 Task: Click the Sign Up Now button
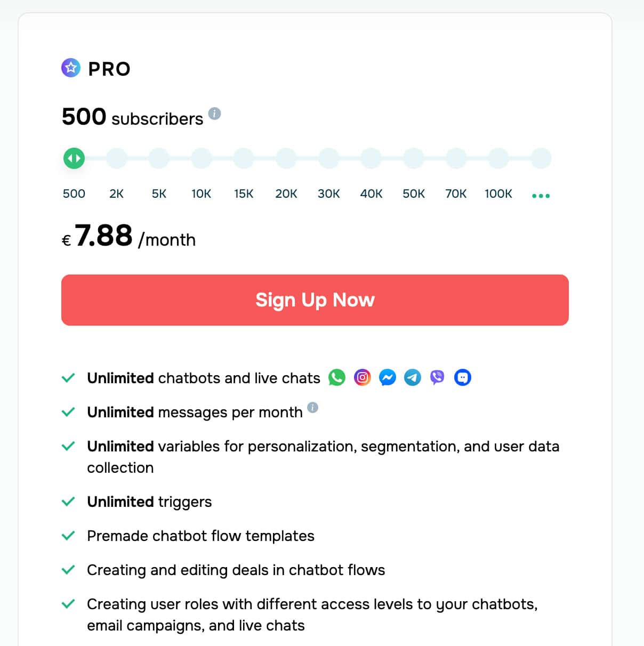pos(315,300)
